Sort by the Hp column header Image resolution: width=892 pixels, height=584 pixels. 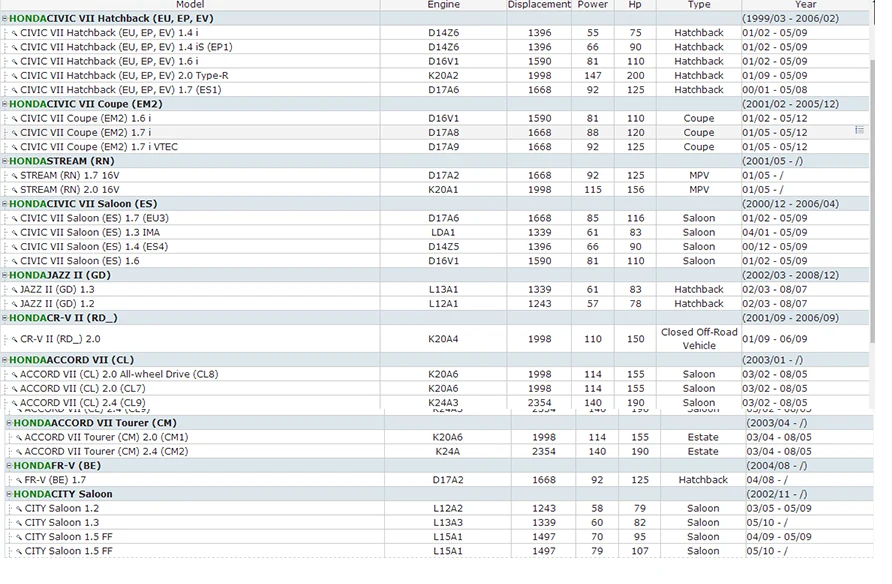pyautogui.click(x=635, y=5)
